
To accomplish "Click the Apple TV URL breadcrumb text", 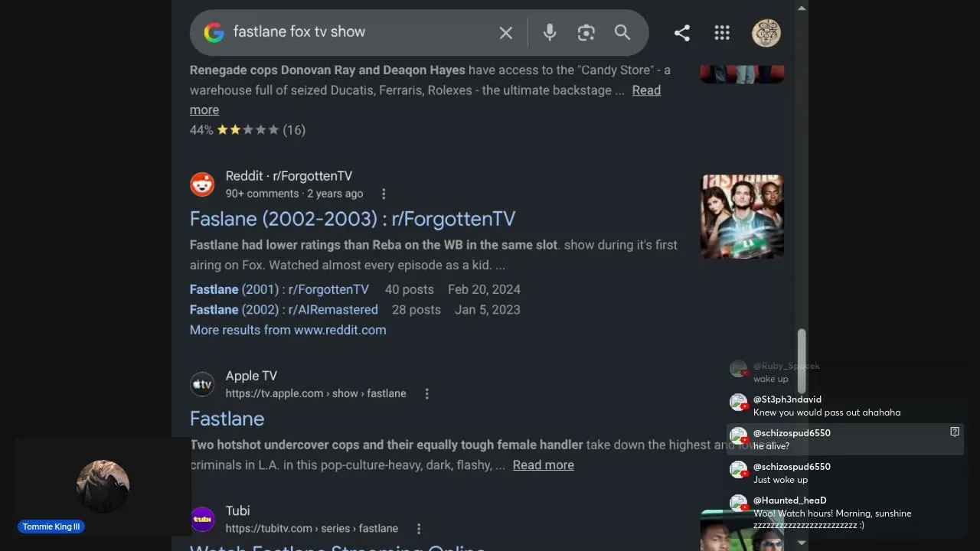I will 315,393.
